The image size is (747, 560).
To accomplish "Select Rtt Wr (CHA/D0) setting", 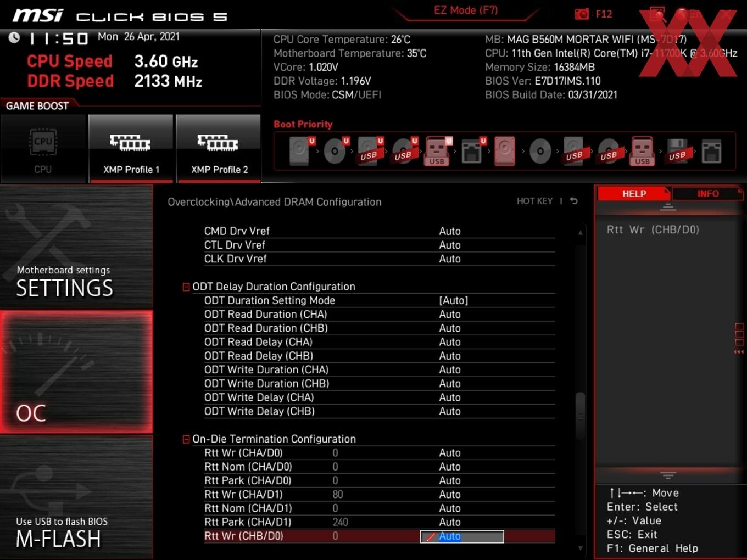I will click(379, 453).
